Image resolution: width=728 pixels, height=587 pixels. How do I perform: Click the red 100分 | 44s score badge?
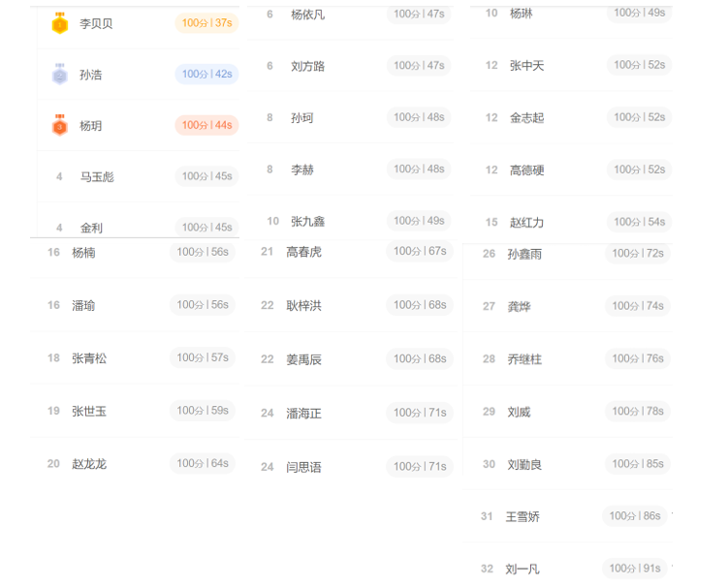tap(206, 125)
